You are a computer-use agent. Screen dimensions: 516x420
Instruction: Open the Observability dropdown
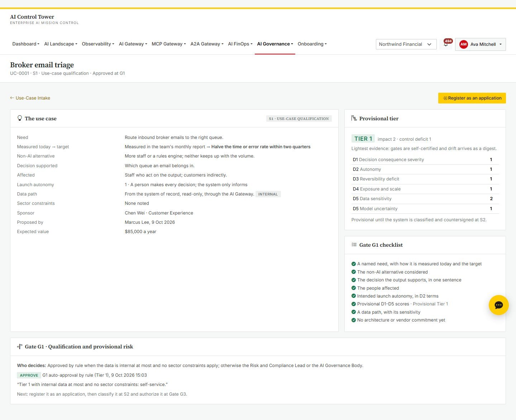(98, 44)
